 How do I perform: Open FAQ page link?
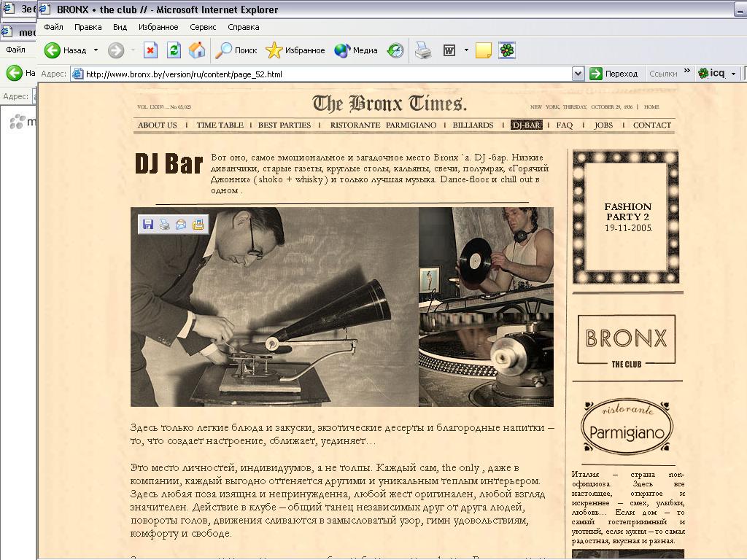click(565, 125)
